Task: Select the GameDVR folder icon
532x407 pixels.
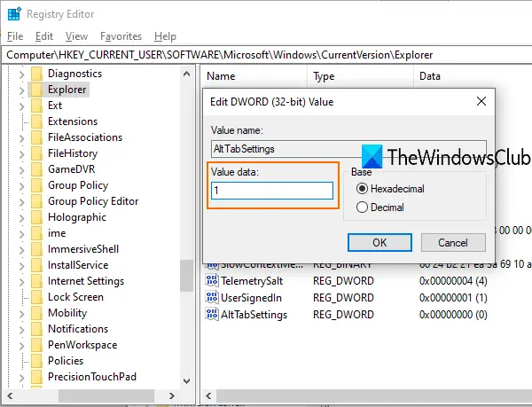Action: pyautogui.click(x=36, y=169)
